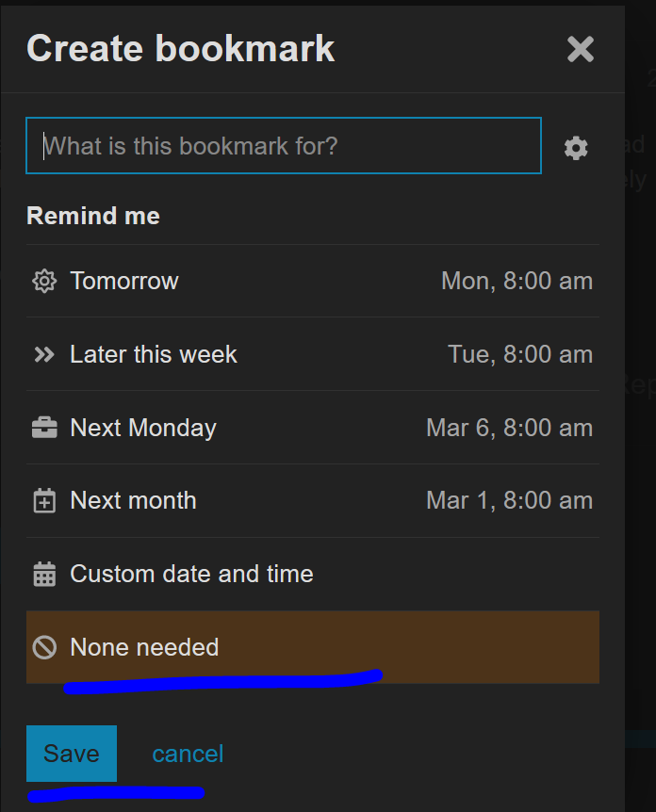Click the briefcase icon for Next Monday
The width and height of the screenshot is (656, 812).
[x=44, y=428]
